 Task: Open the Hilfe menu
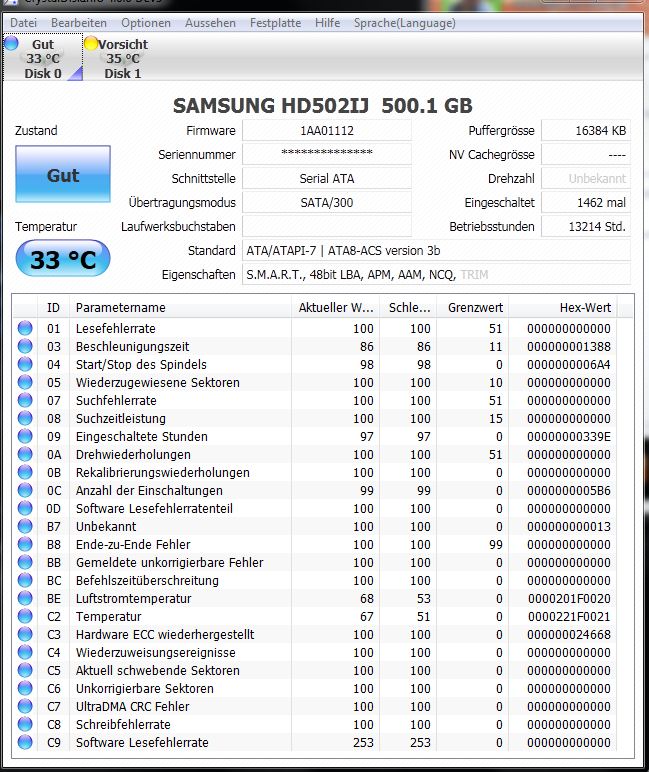327,23
